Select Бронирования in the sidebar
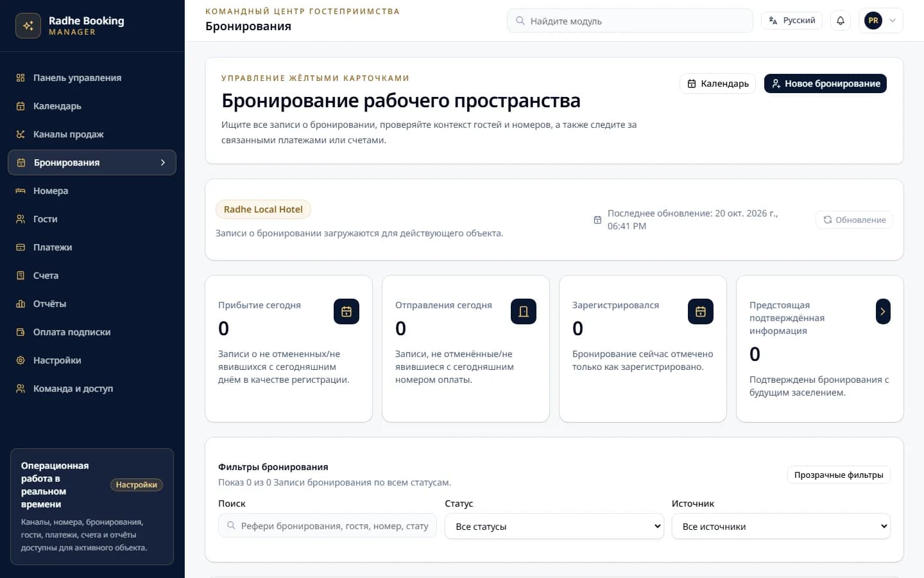The height and width of the screenshot is (578, 924). coord(92,162)
